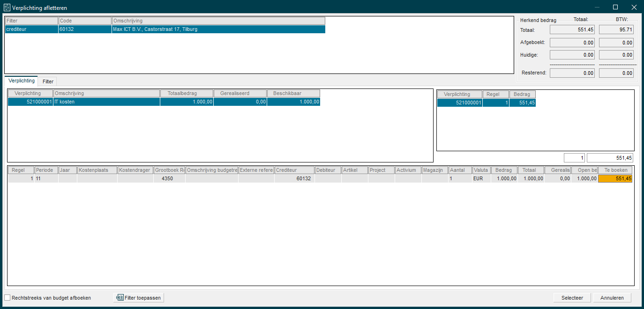Sort by the Beschikbaar column header
The height and width of the screenshot is (309, 644).
click(x=293, y=93)
